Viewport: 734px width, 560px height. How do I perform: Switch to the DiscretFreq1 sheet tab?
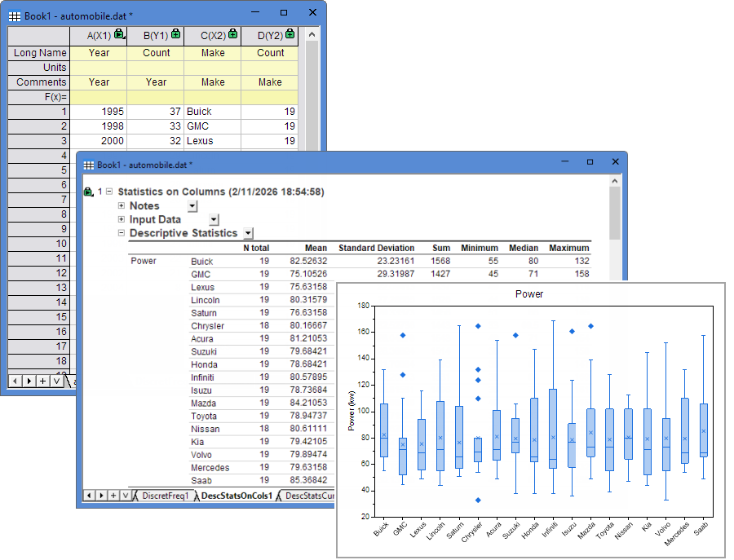tap(165, 496)
